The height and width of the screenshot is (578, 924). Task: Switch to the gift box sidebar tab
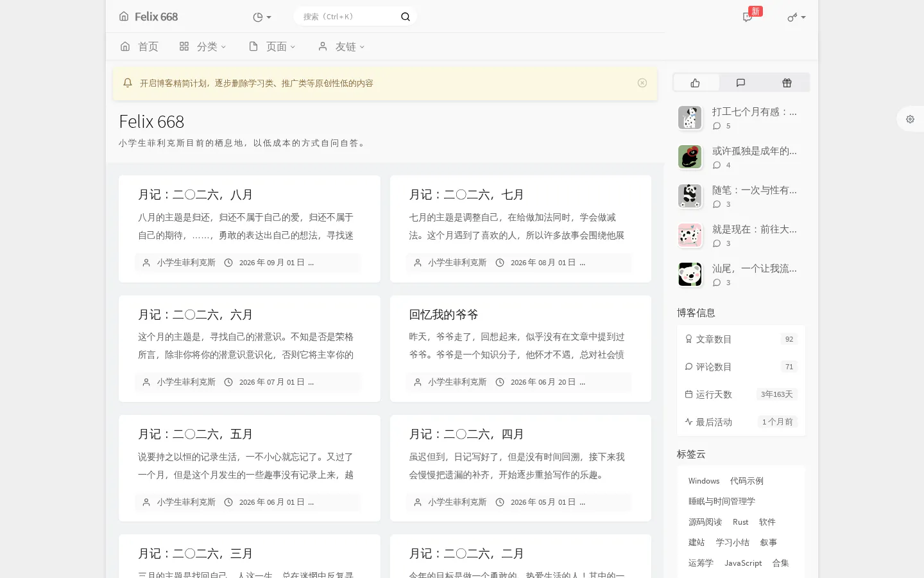787,82
